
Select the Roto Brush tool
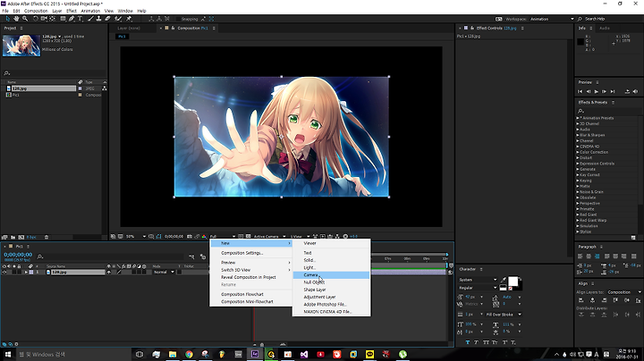[118, 19]
